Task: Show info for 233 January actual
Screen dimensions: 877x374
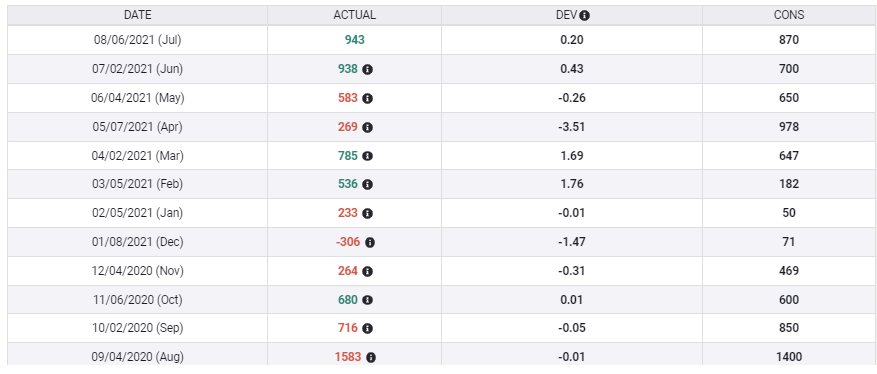Action: [x=367, y=214]
